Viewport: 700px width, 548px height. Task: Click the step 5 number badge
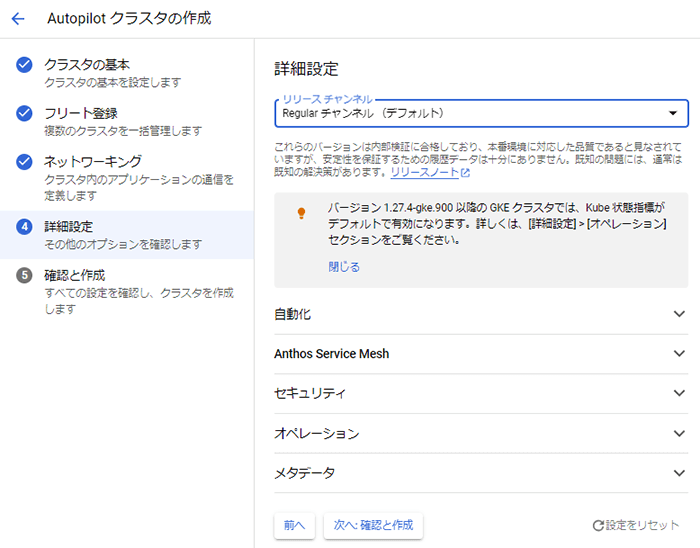(x=25, y=275)
